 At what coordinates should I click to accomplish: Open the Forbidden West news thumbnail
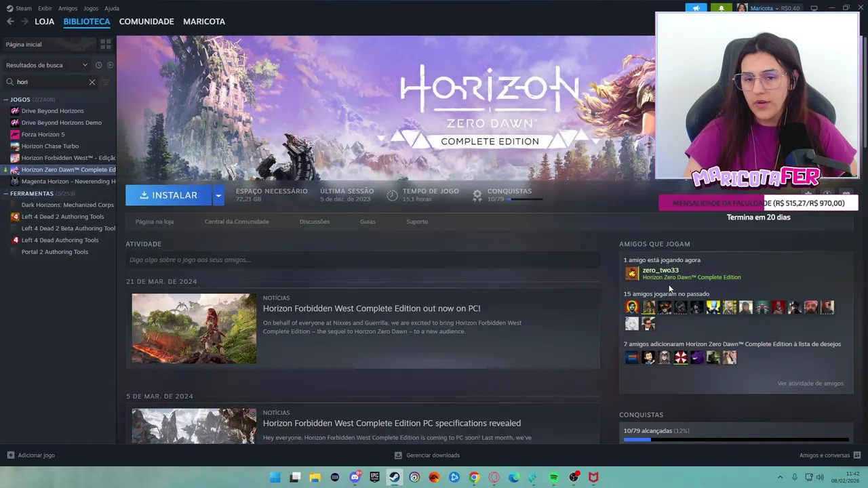pos(194,329)
